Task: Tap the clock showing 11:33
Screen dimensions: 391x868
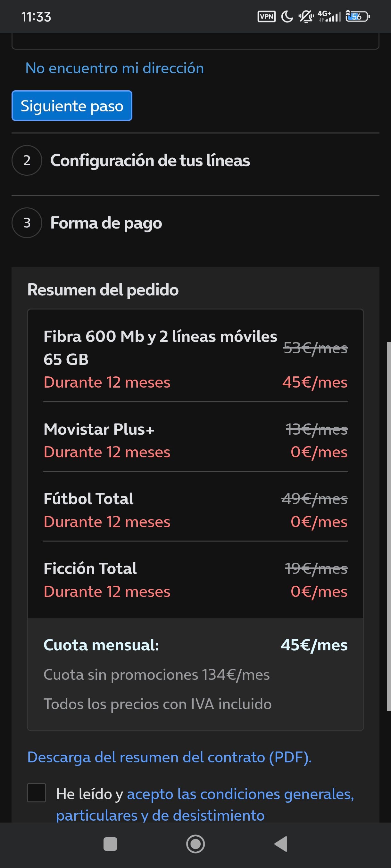Action: (36, 17)
